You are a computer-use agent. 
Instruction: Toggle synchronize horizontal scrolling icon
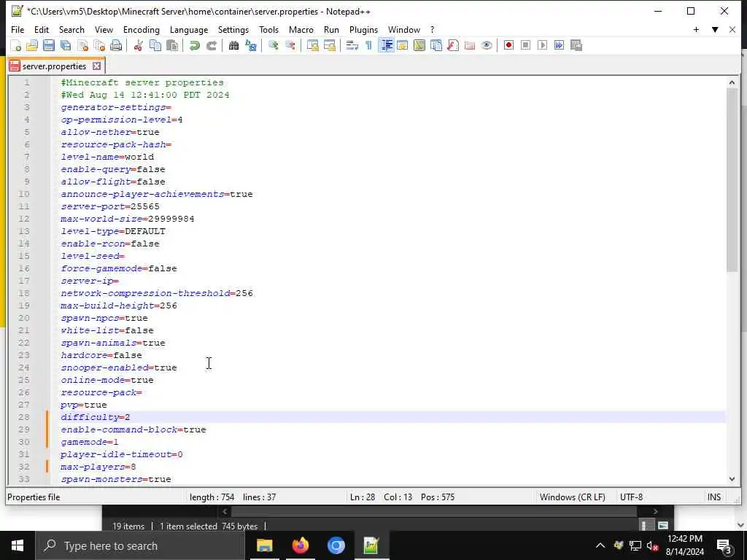329,45
